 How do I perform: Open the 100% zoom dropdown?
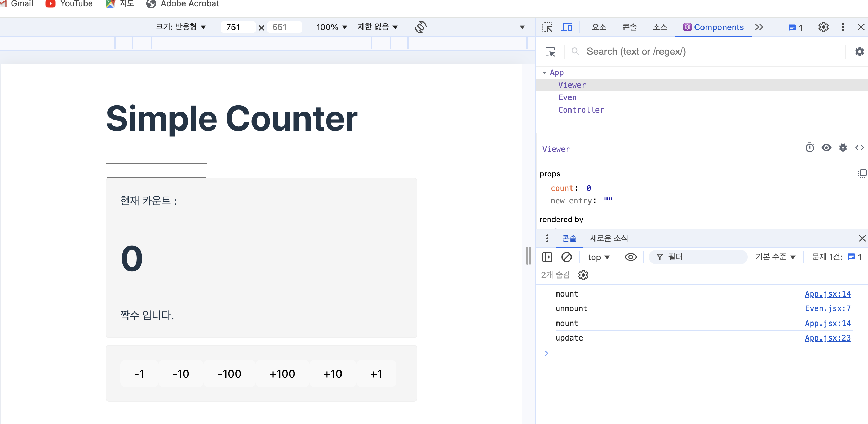331,27
